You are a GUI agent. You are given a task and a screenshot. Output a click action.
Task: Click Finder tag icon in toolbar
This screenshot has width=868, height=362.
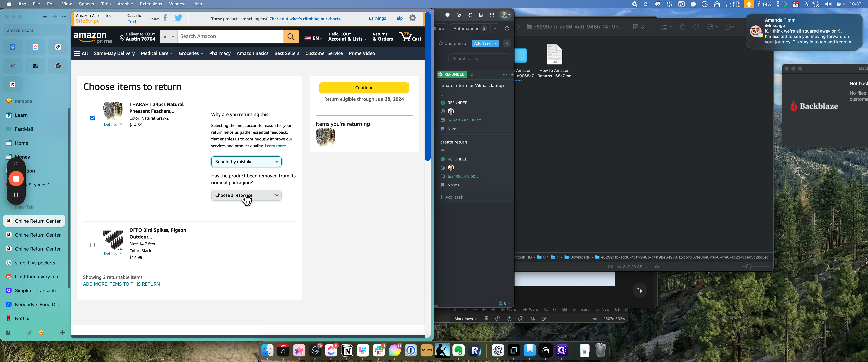696,27
